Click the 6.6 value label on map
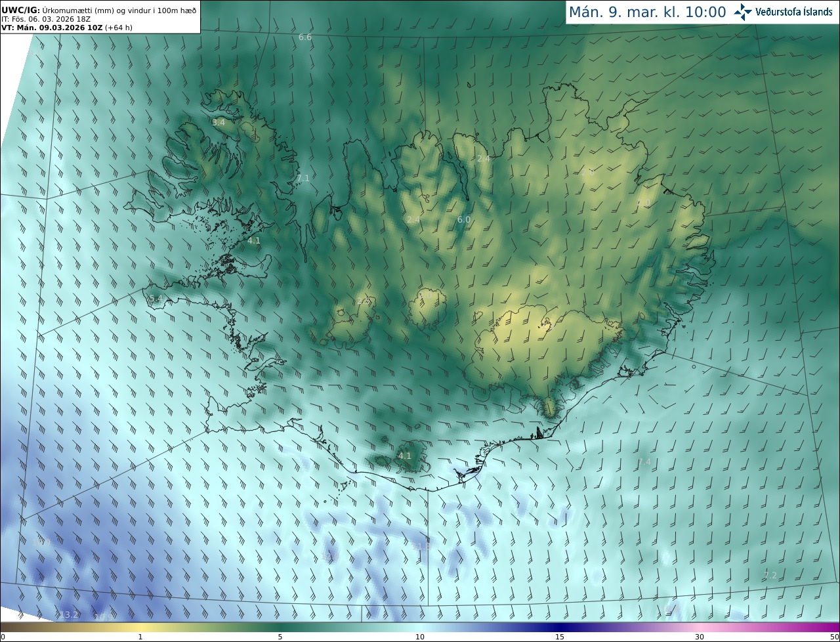Image resolution: width=840 pixels, height=642 pixels. pyautogui.click(x=305, y=37)
